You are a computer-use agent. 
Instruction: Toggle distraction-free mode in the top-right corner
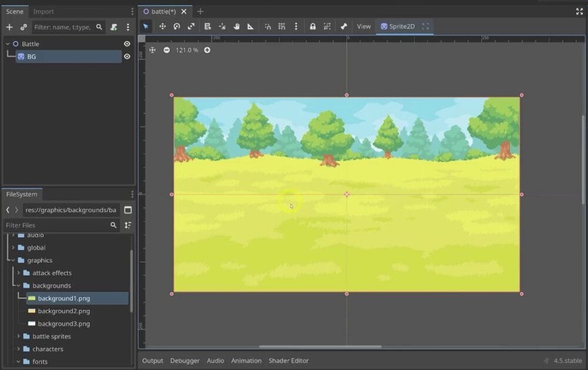coord(579,12)
